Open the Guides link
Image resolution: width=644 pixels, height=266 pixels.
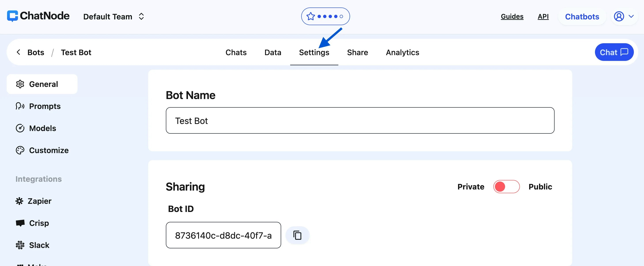(512, 16)
